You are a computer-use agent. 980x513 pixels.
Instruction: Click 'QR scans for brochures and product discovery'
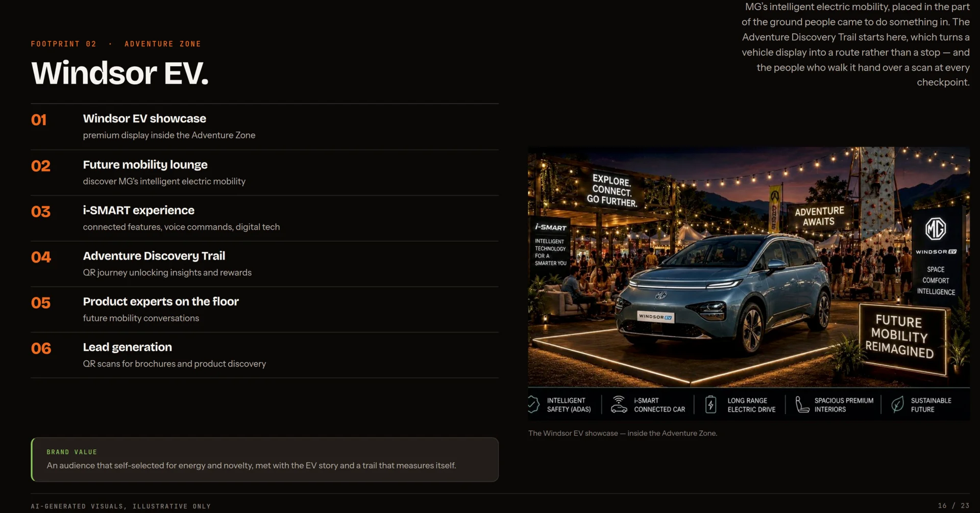pyautogui.click(x=175, y=364)
